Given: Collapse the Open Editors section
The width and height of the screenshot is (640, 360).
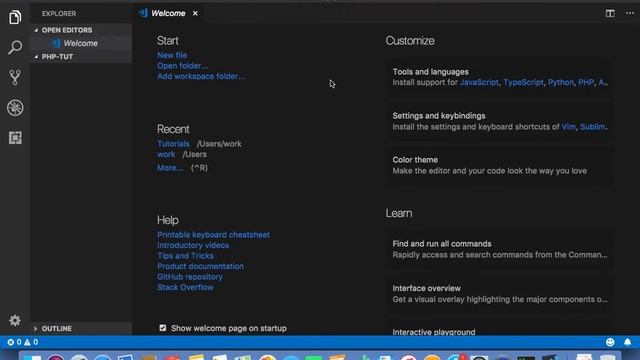Looking at the screenshot, I should tap(82, 30).
